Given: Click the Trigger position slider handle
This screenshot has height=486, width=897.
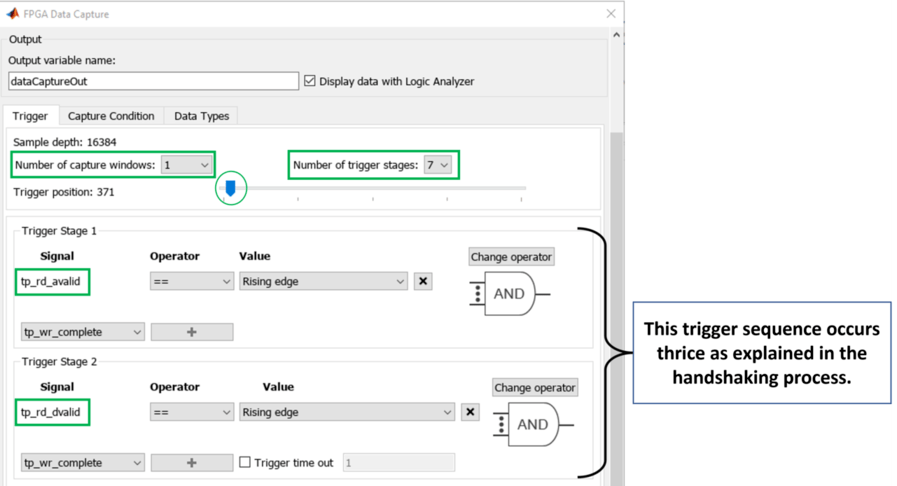Looking at the screenshot, I should click(230, 187).
